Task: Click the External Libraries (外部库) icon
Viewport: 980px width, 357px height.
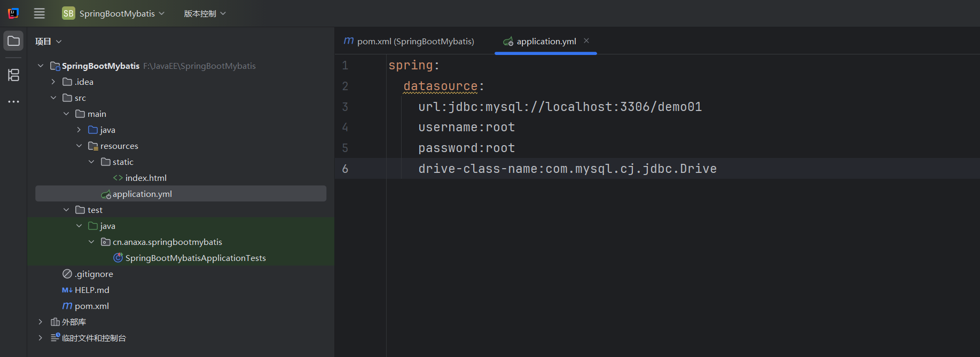Action: (55, 322)
